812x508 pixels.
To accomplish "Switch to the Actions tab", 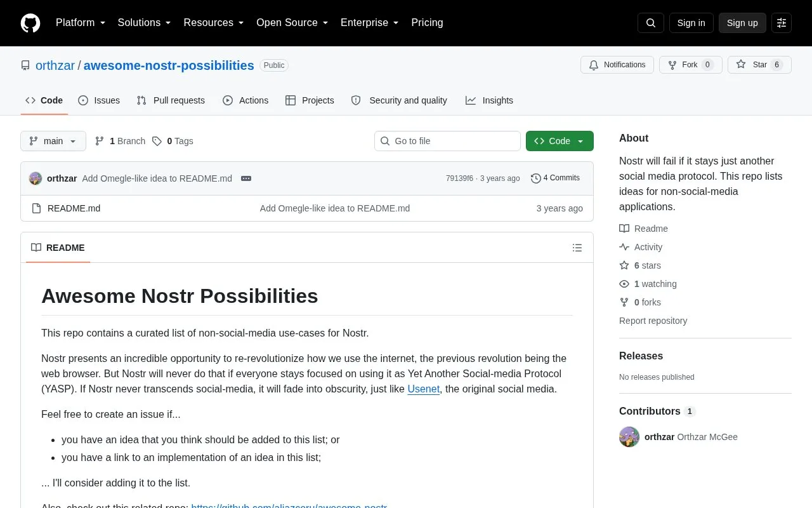I will pos(246,100).
